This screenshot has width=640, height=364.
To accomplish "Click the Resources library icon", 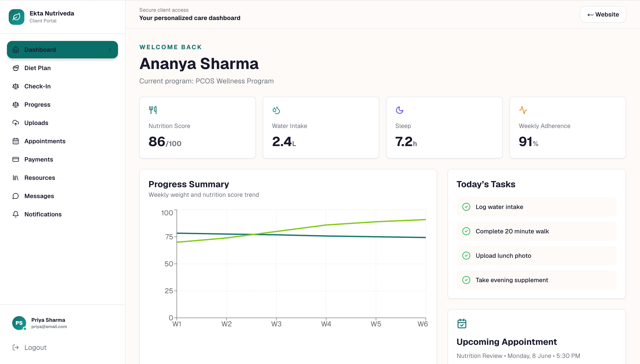I will point(16,178).
